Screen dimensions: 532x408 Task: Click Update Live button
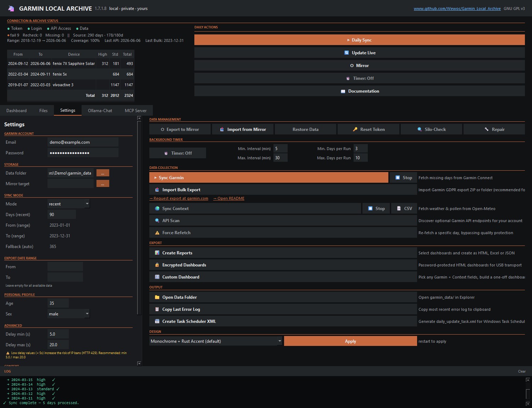point(359,53)
